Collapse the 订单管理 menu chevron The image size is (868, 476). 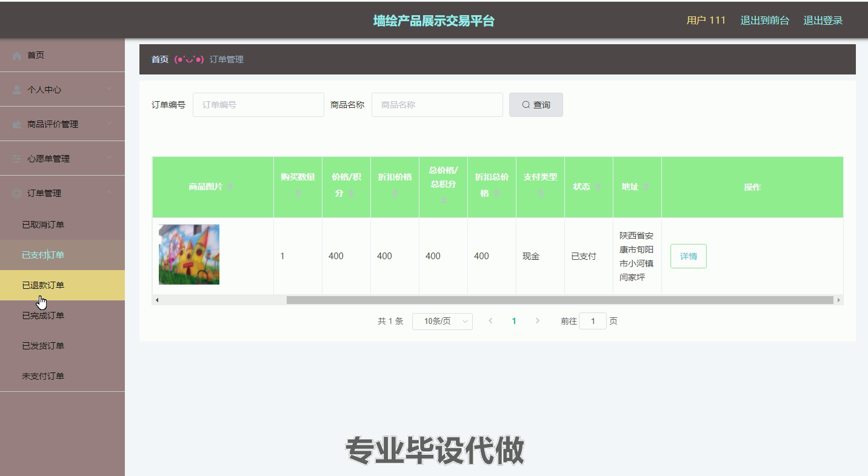pyautogui.click(x=109, y=193)
